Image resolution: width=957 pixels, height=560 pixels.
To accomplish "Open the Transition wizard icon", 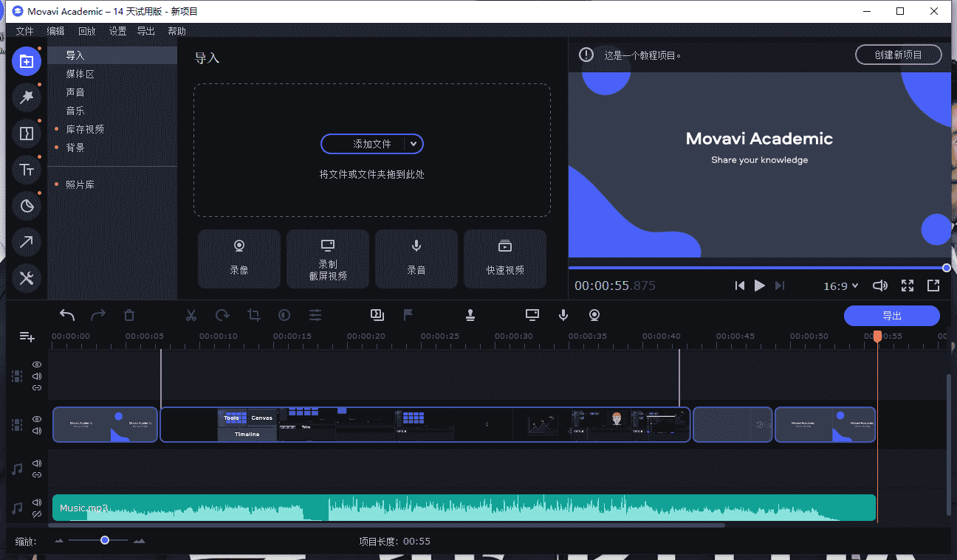I will point(377,315).
